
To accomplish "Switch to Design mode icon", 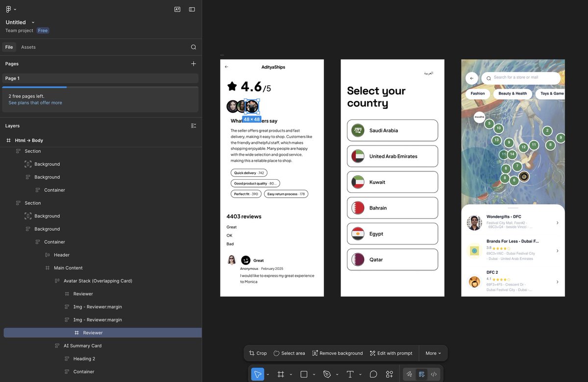I will pyautogui.click(x=421, y=374).
